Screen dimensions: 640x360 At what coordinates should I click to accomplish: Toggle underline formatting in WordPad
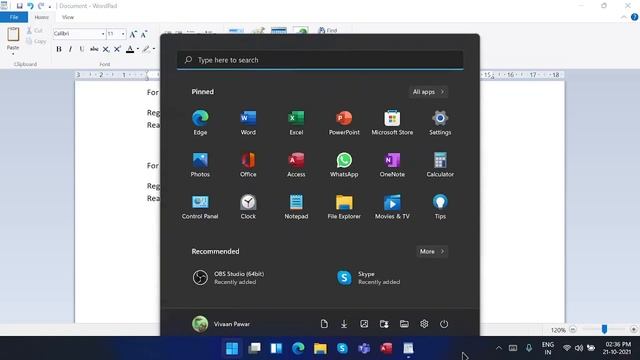tap(82, 49)
